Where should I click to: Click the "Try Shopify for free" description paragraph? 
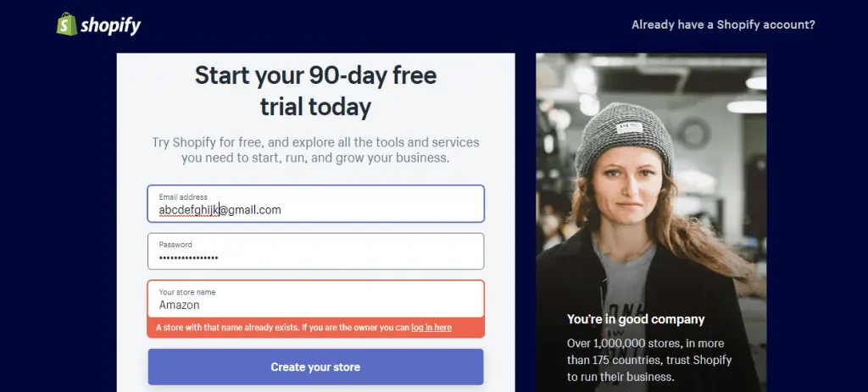(315, 150)
